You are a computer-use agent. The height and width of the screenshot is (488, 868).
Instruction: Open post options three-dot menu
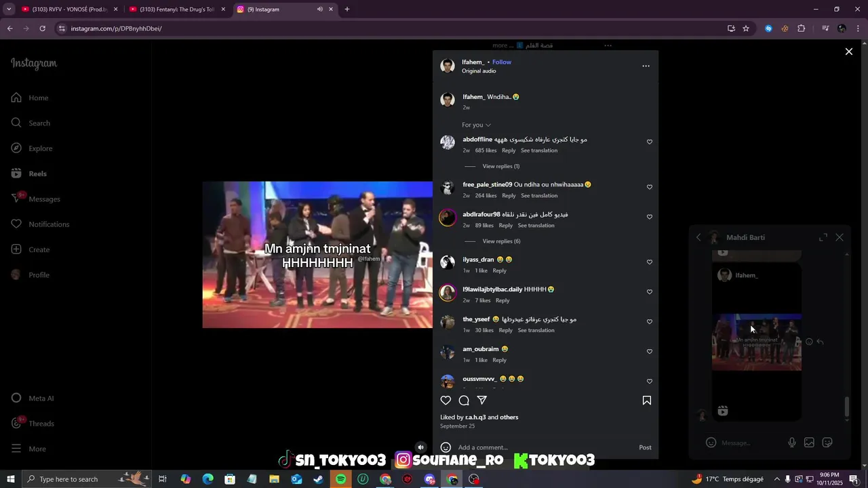point(646,66)
